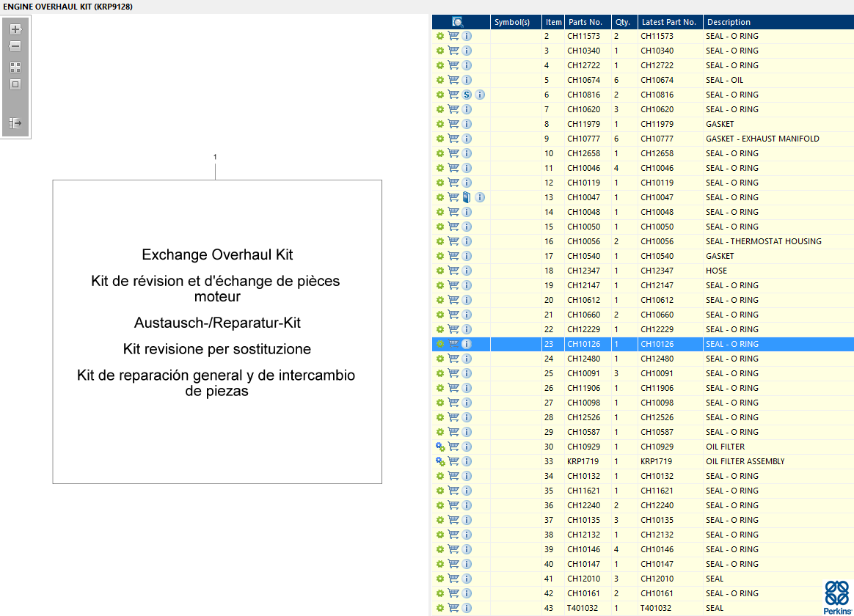Click the single-square view icon in diagram toolbar
The width and height of the screenshot is (854, 616).
(15, 84)
